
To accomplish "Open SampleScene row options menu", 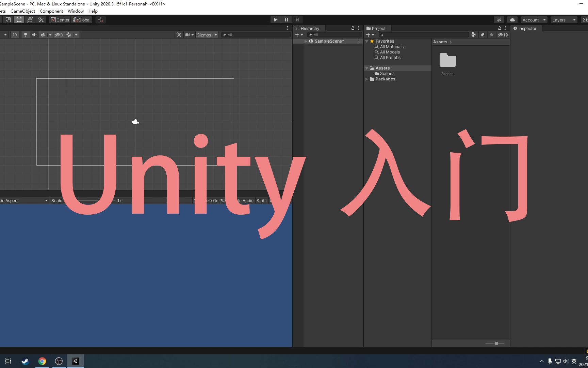I will pyautogui.click(x=359, y=41).
